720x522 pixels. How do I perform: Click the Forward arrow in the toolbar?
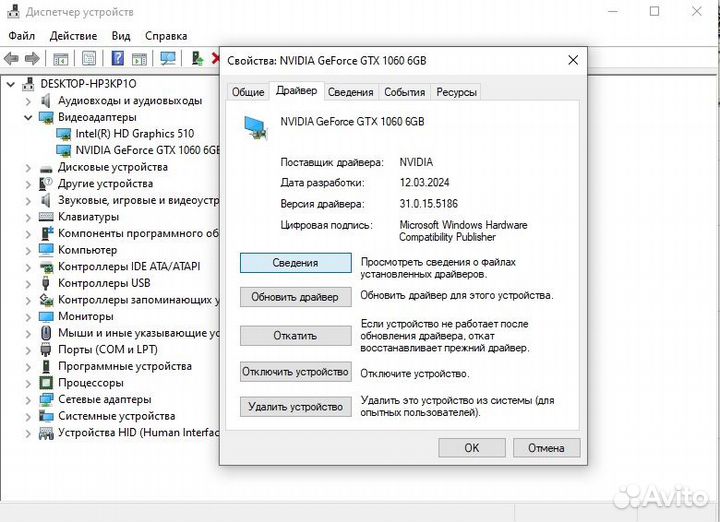[32, 59]
